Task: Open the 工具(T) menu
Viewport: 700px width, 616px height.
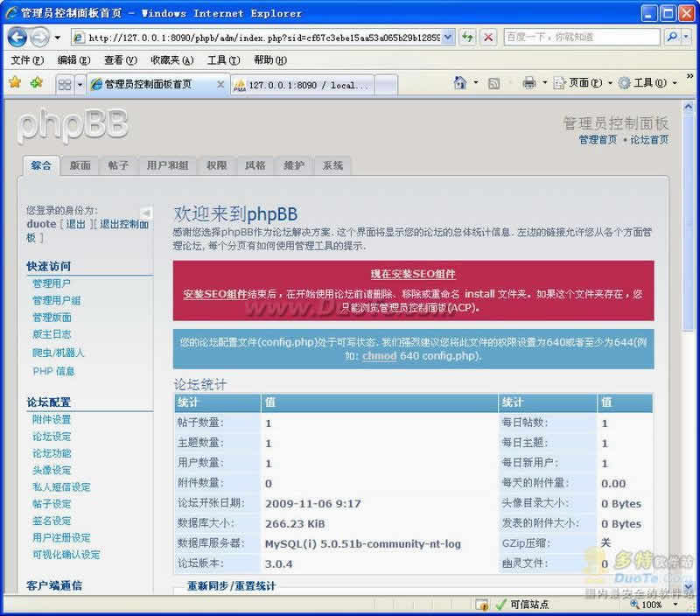Action: [224, 59]
